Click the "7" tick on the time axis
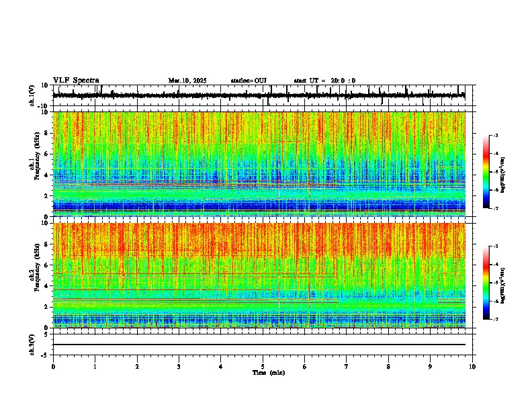This screenshot has height=411, width=532. [347, 367]
